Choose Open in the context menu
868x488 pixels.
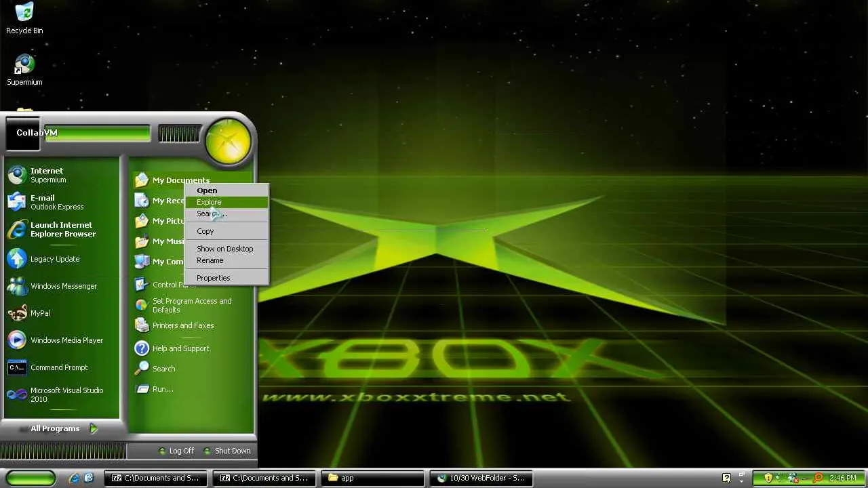(x=226, y=190)
